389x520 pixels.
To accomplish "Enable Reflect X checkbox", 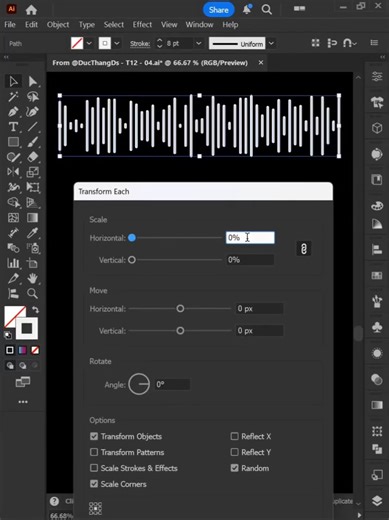I will 235,436.
